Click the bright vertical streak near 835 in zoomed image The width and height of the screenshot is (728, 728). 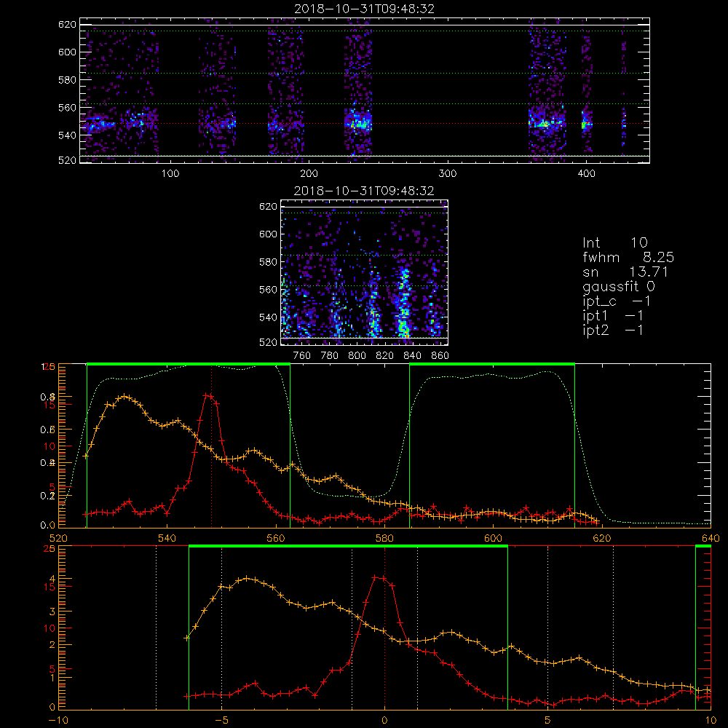404,304
